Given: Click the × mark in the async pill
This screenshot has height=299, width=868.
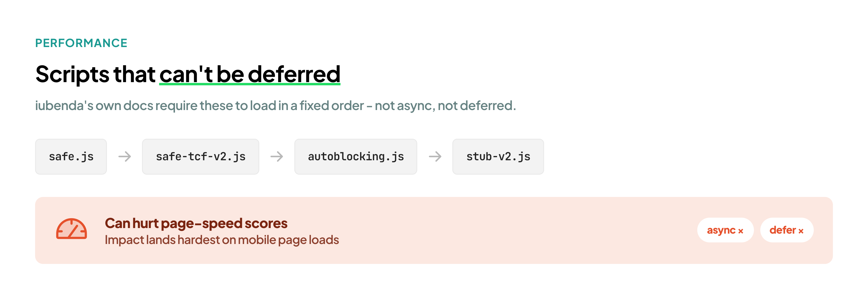Looking at the screenshot, I should [741, 231].
